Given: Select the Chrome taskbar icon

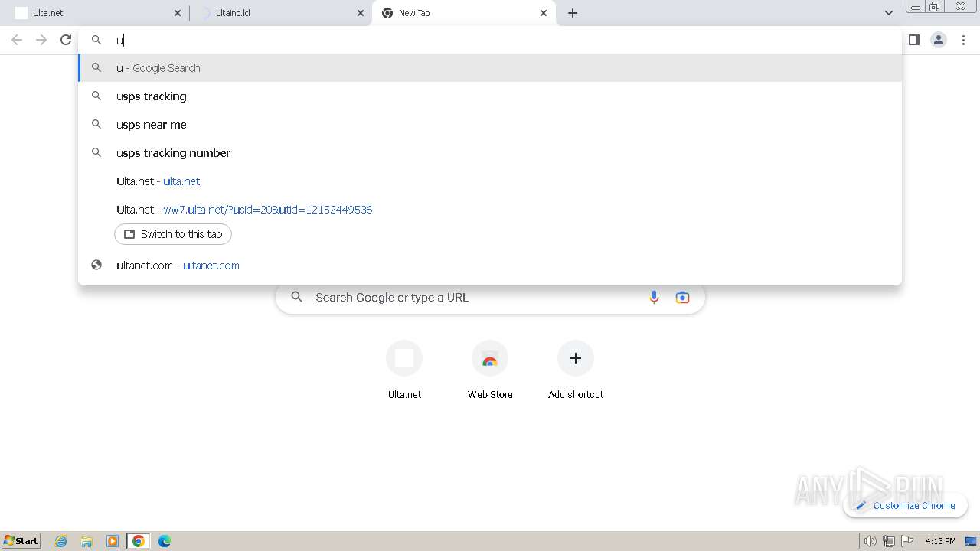Looking at the screenshot, I should click(139, 541).
